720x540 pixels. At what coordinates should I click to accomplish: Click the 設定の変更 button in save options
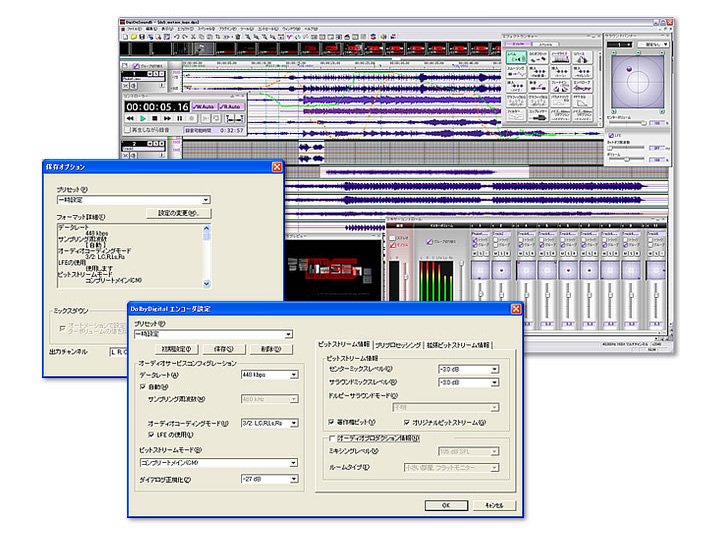[178, 213]
